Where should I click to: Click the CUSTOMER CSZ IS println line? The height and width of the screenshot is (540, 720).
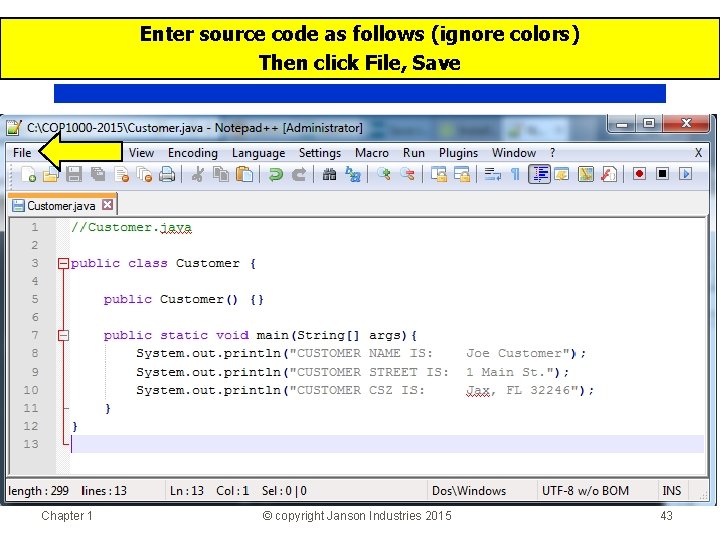pyautogui.click(x=365, y=390)
